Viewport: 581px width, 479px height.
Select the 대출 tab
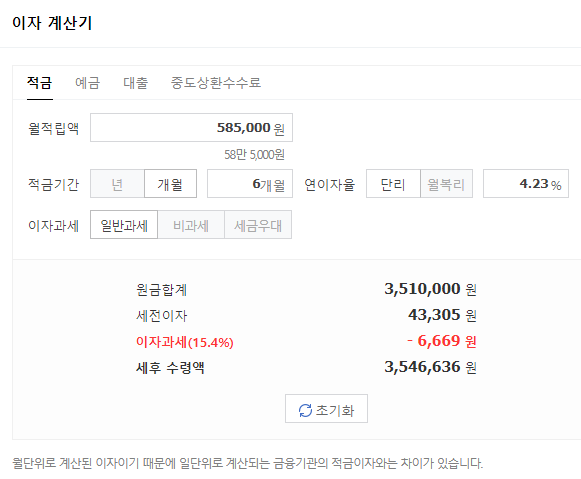pos(136,82)
